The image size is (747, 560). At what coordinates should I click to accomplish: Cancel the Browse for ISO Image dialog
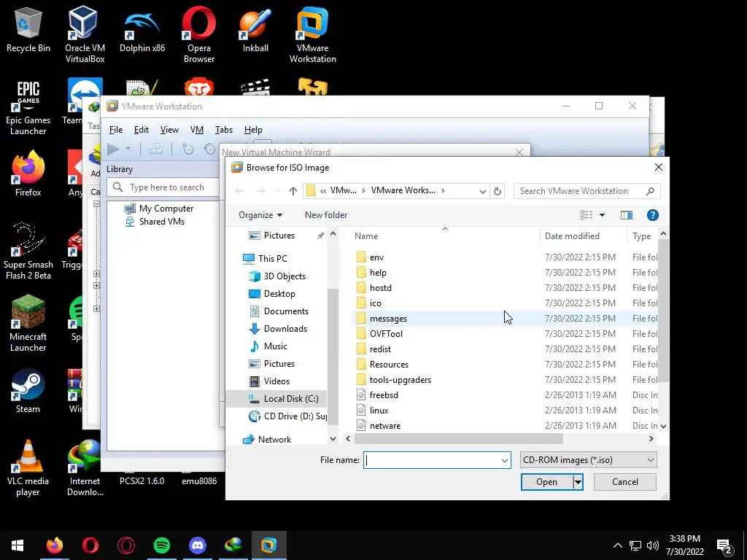[625, 482]
